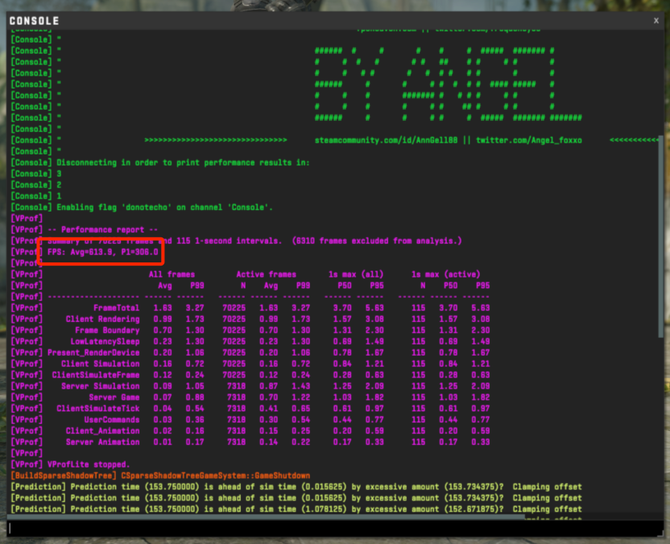Click the 'Performance report' header line
The width and height of the screenshot is (670, 544).
pos(101,230)
